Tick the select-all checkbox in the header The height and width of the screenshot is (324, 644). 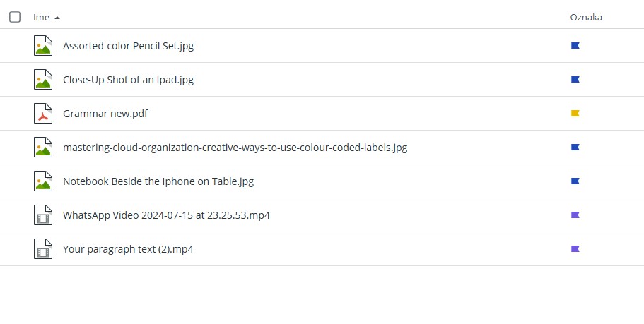click(x=15, y=17)
